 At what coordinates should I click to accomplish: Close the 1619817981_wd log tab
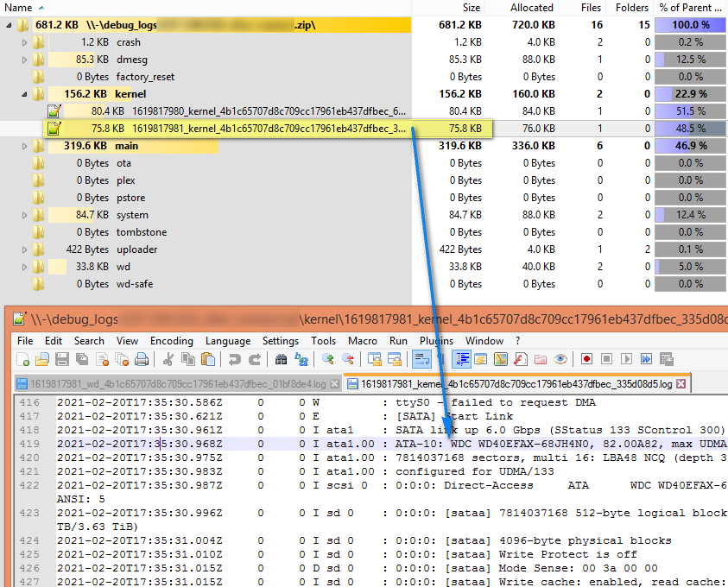click(334, 384)
